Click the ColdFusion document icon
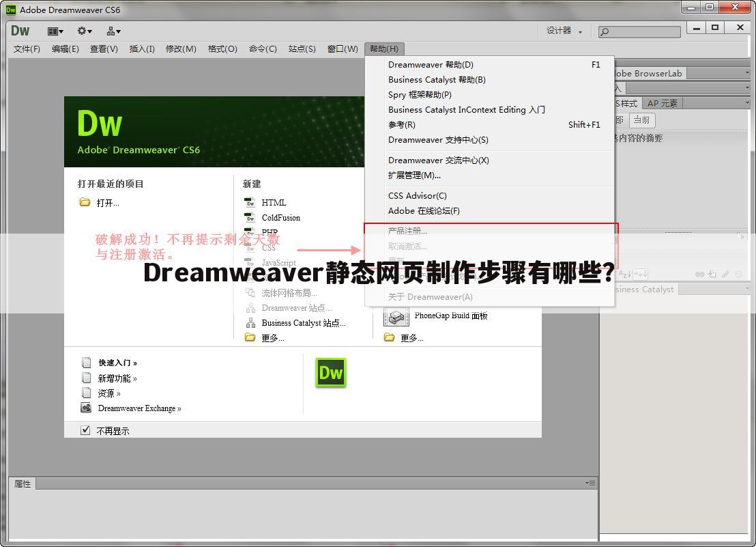Screen dimensions: 756x547 [250, 218]
